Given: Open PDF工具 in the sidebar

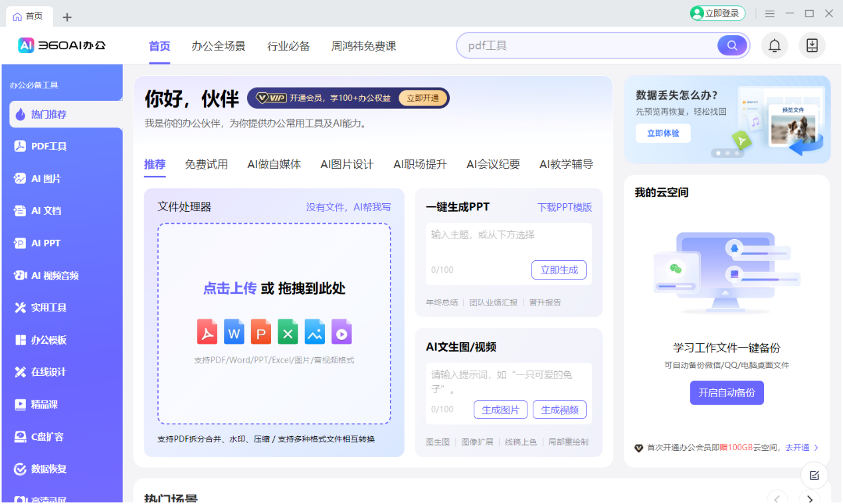Looking at the screenshot, I should pyautogui.click(x=49, y=147).
